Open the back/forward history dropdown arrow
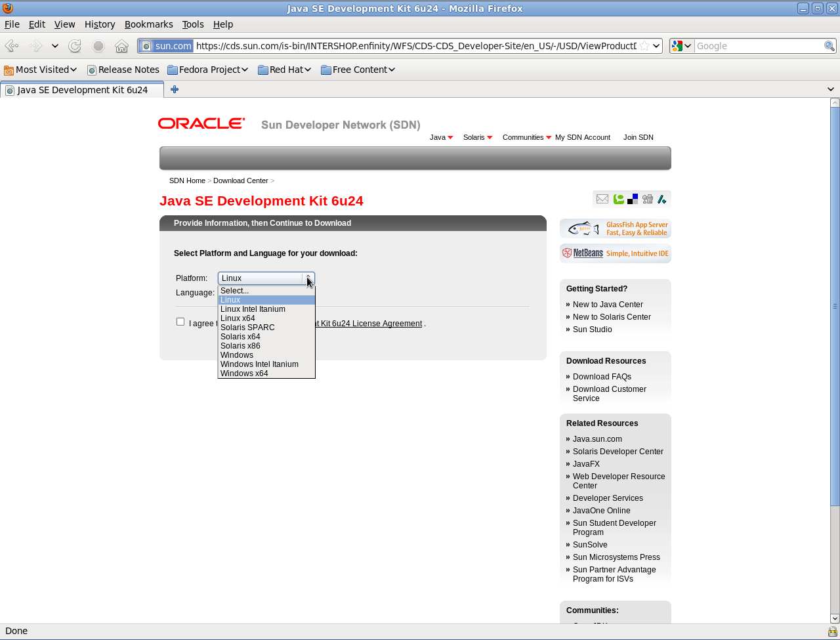 pyautogui.click(x=55, y=46)
